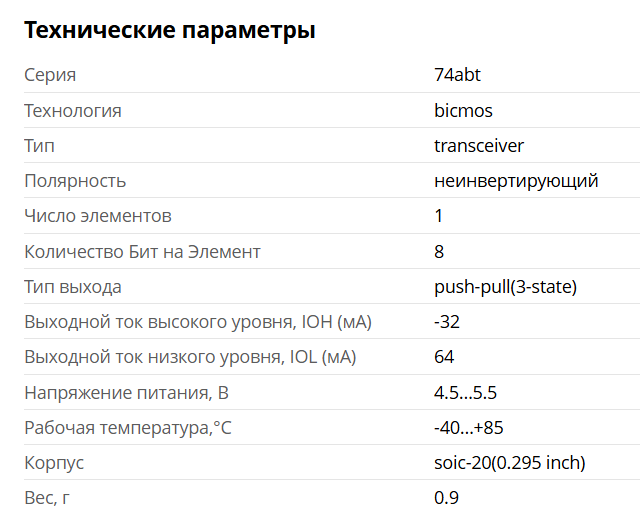Select the "Полярность" label

point(75,181)
